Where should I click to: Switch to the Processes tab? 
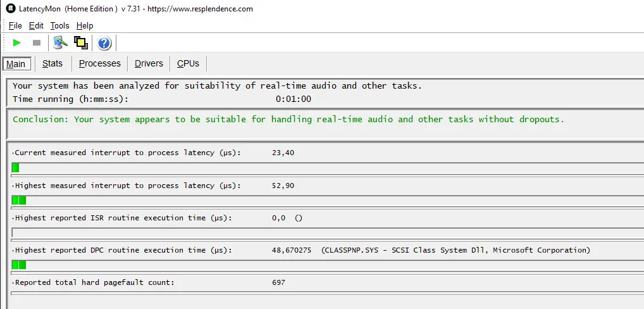(100, 64)
